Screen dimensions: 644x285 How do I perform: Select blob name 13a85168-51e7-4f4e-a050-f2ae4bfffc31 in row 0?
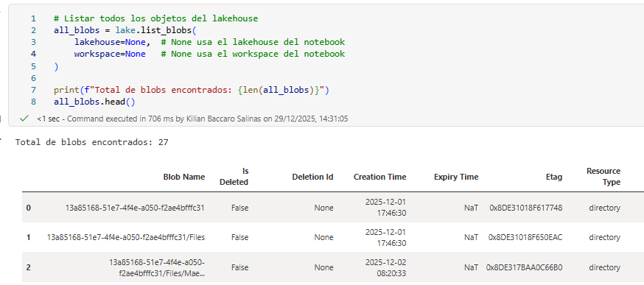tap(135, 208)
